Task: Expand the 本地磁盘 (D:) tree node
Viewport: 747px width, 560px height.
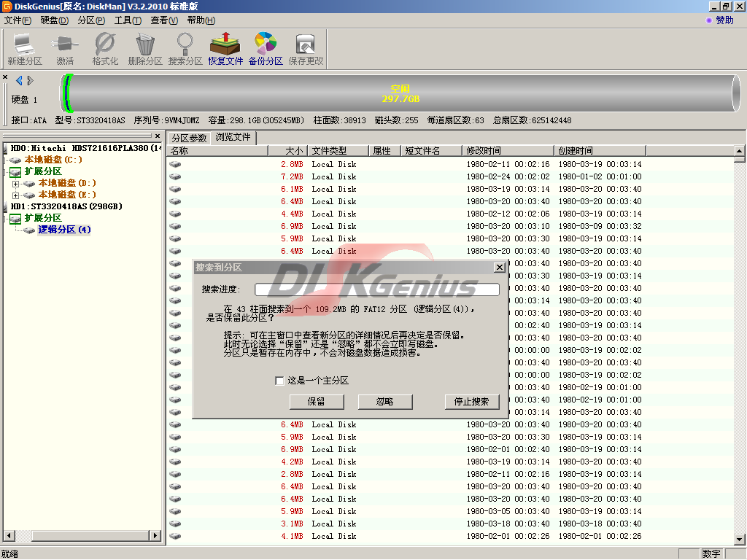Action: (x=16, y=183)
